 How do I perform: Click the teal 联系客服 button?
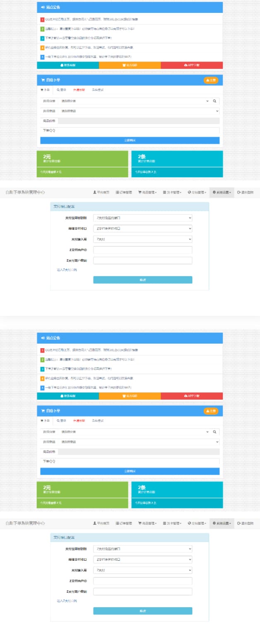68,65
